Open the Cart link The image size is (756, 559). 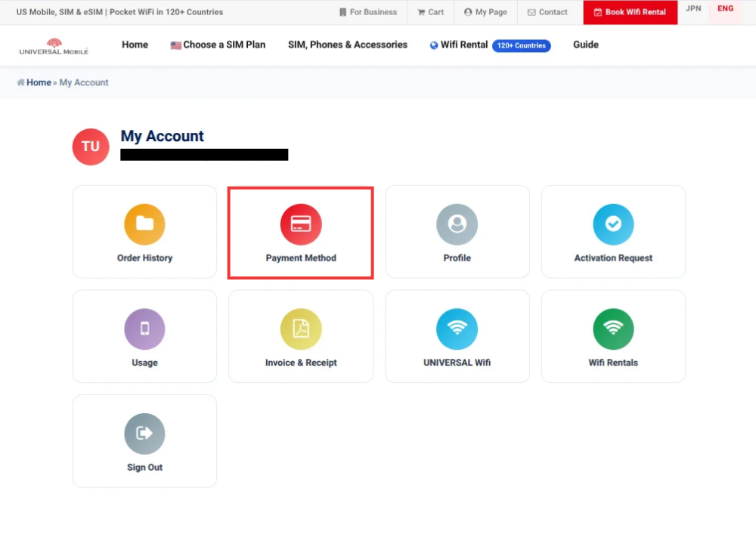431,12
